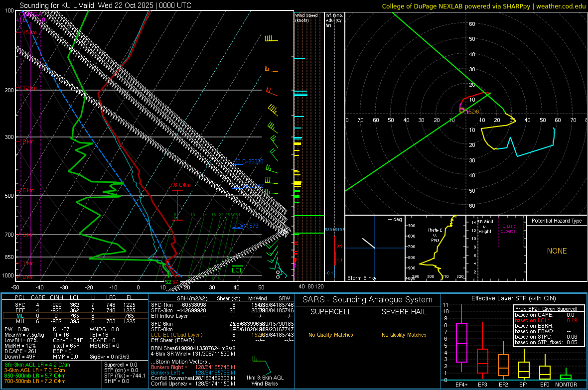Click the green LCL marker on the skew-T
This screenshot has width=588, height=390.
click(238, 270)
